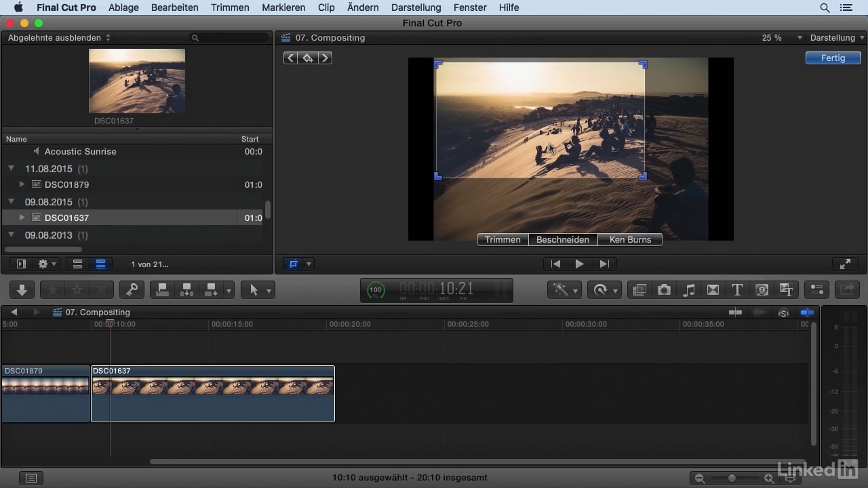The width and height of the screenshot is (868, 488).
Task: Toggle skimming in the timeline
Action: [x=736, y=312]
